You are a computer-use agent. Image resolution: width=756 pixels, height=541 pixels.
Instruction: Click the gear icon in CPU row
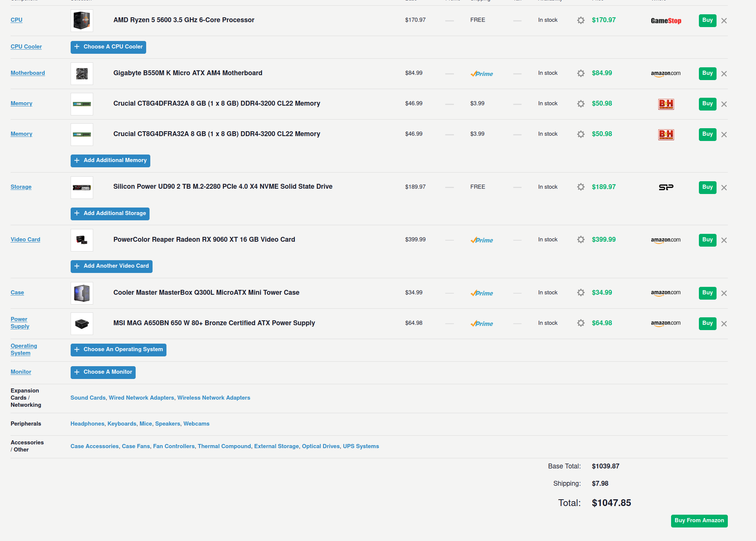(581, 20)
